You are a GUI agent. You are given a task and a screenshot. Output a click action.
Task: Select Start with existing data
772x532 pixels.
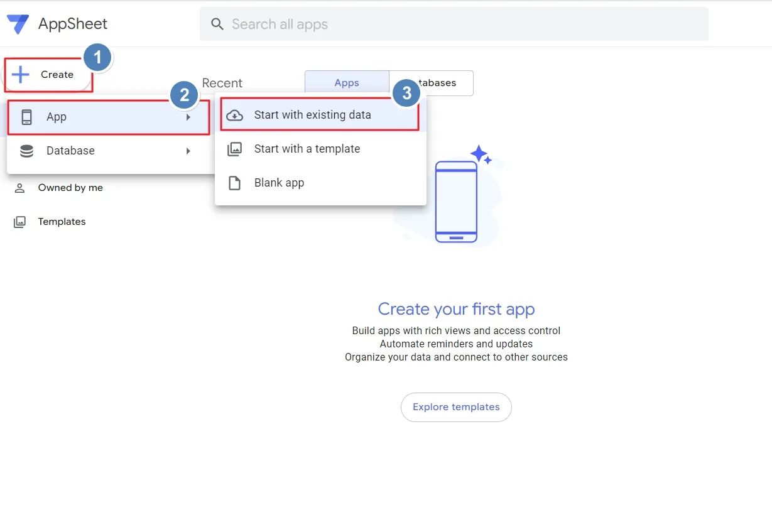(x=312, y=115)
